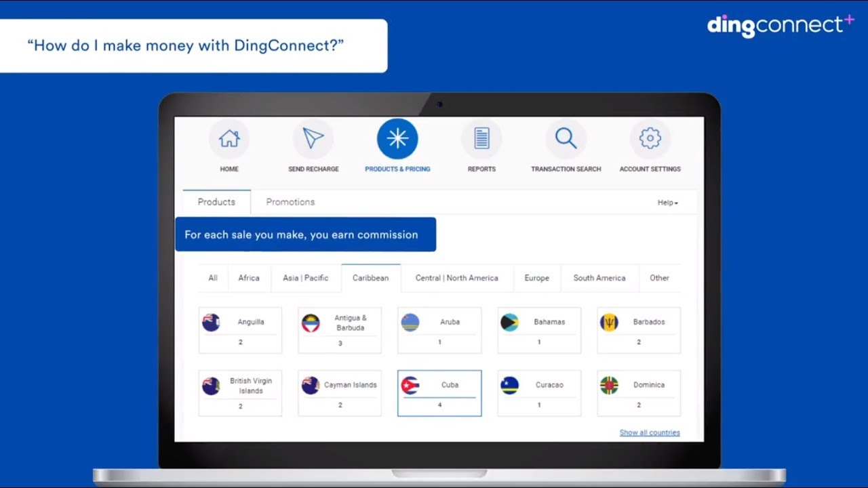
Task: Click the Bahamas flag icon
Action: pyautogui.click(x=509, y=322)
